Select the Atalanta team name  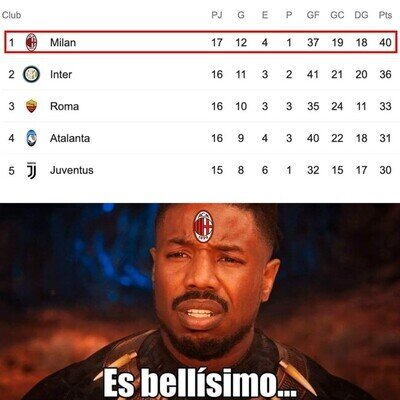coord(70,138)
